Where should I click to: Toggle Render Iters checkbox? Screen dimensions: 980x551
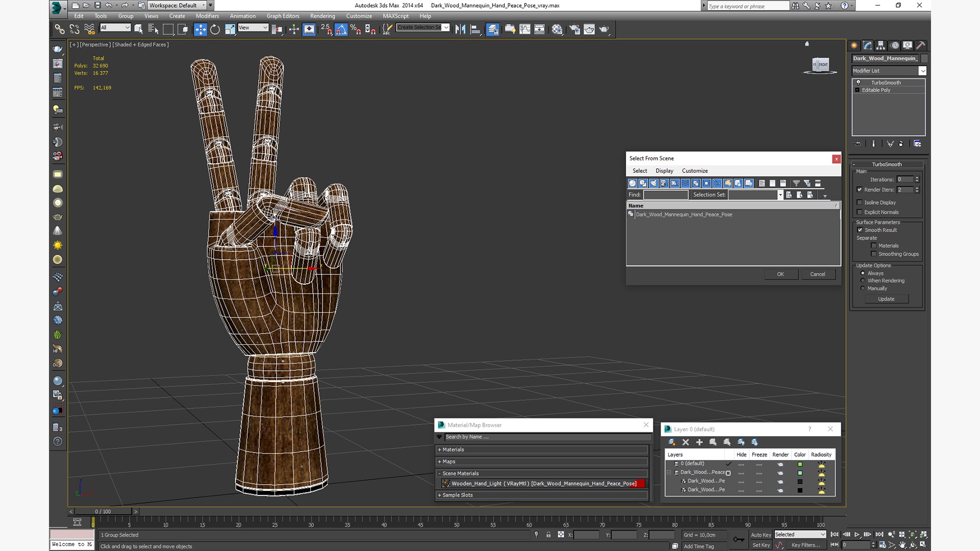[860, 190]
